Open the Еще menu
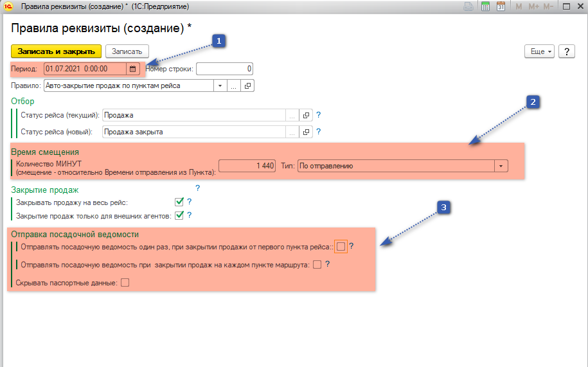Viewport: 588px width, 367px height. [539, 51]
